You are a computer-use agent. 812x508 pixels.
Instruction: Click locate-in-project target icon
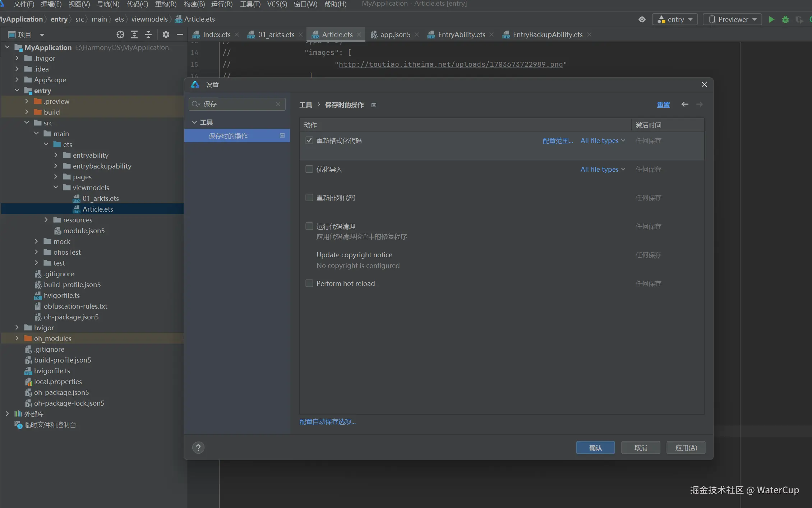[x=120, y=34]
